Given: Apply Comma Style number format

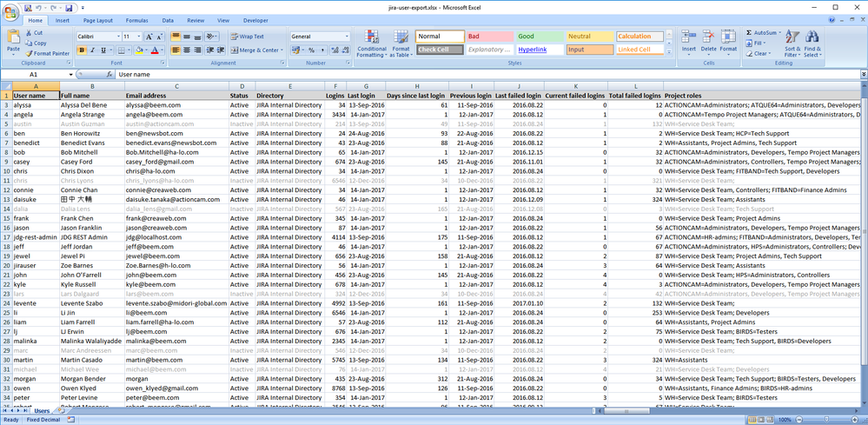Looking at the screenshot, I should pos(321,50).
